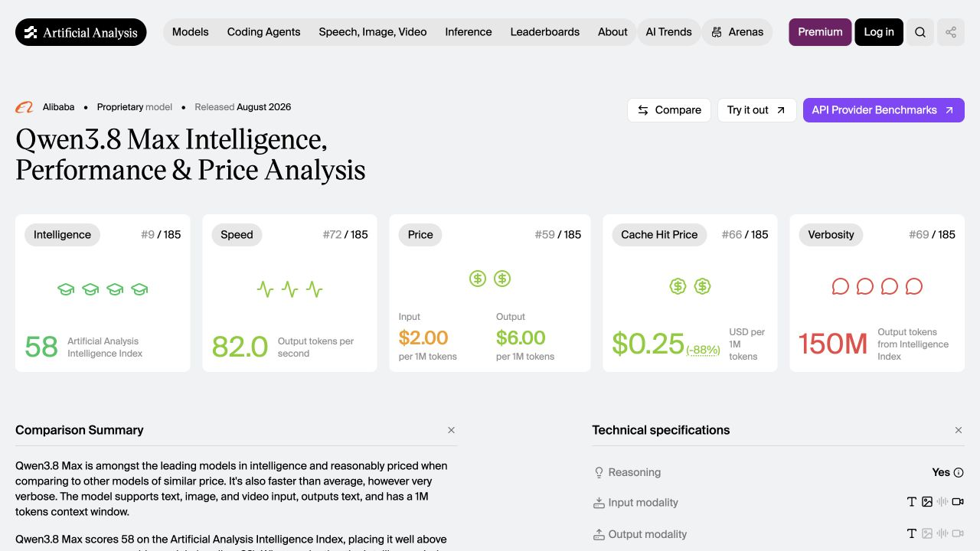Click the Compare button

pos(669,110)
